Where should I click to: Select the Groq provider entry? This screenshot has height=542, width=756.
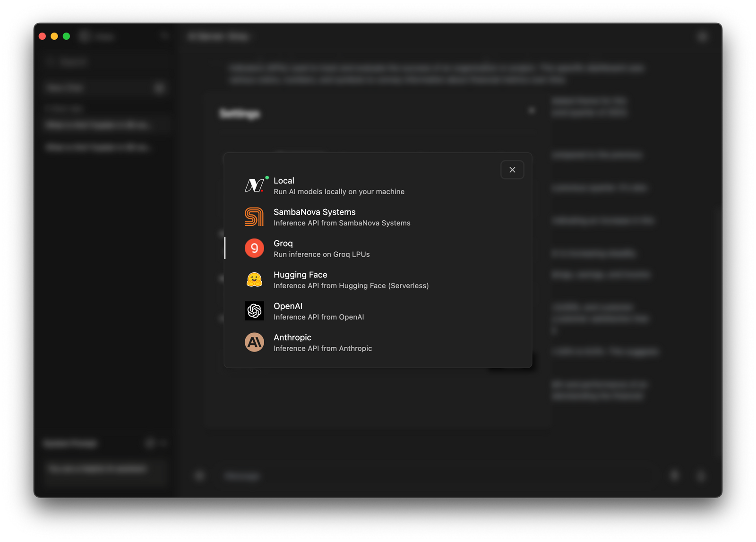click(x=378, y=248)
